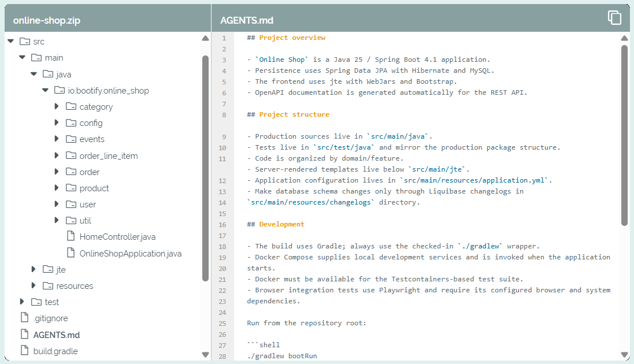Viewport: 634px width, 364px height.
Task: Click the java folder icon
Action: click(x=48, y=74)
